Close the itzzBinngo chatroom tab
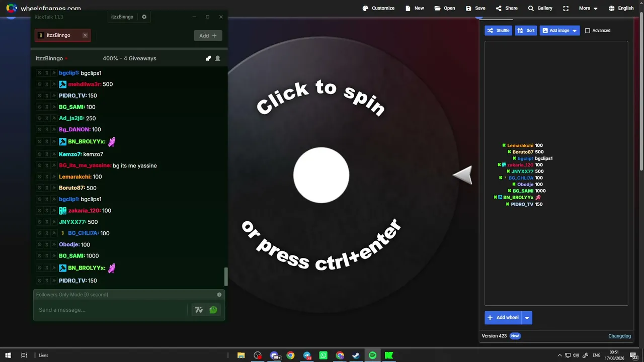Image resolution: width=644 pixels, height=362 pixels. (85, 35)
